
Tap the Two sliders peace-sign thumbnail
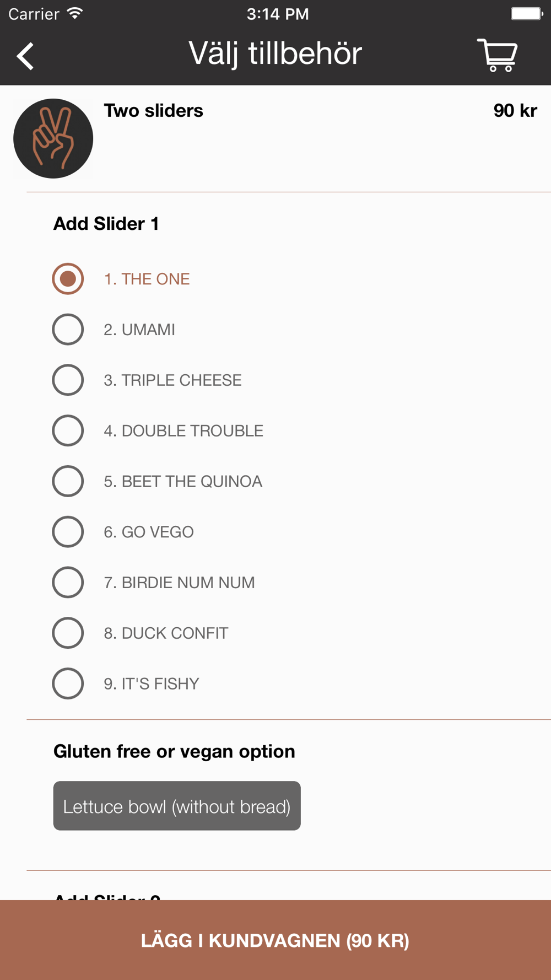click(53, 138)
